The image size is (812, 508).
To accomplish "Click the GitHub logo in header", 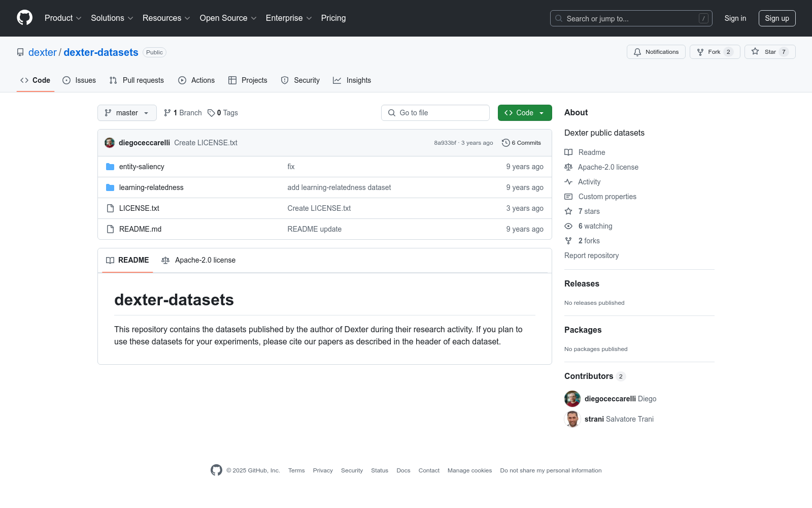I will pyautogui.click(x=24, y=18).
